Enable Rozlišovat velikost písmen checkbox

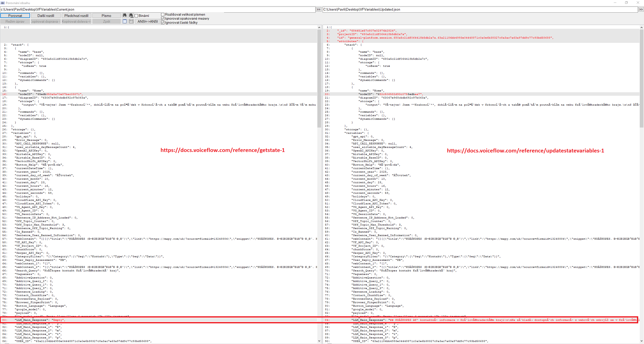(x=163, y=14)
